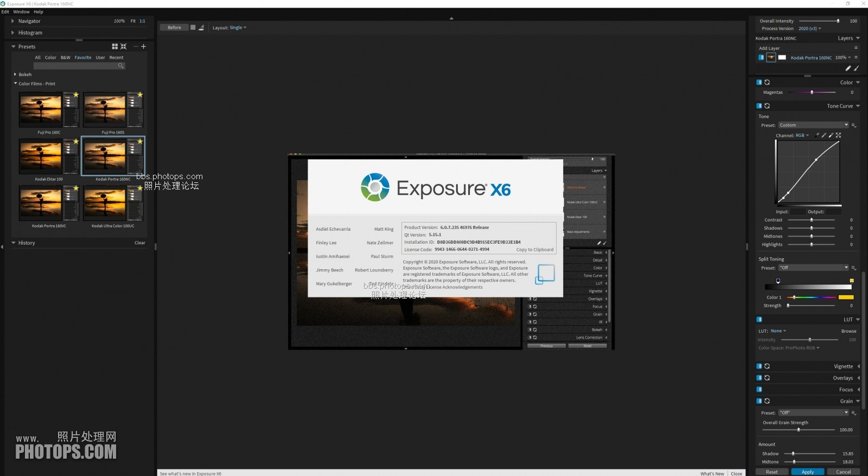Screen dimensions: 868x476
Task: Reset the Overlays panel settings
Action: [767, 378]
